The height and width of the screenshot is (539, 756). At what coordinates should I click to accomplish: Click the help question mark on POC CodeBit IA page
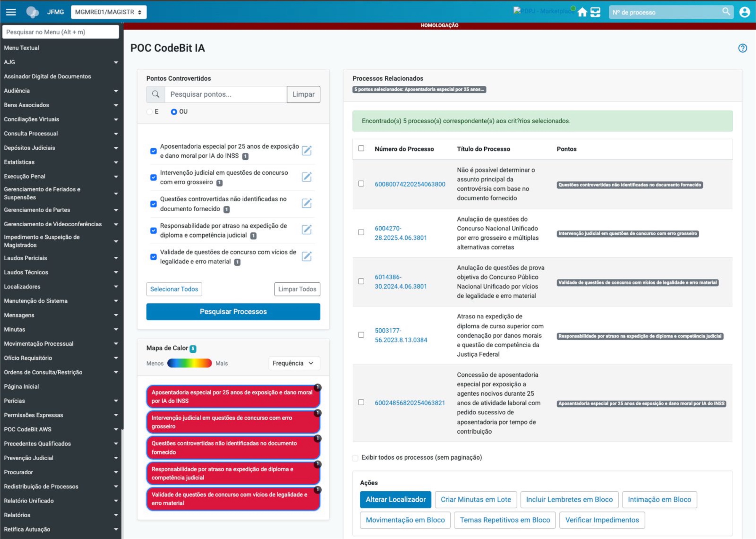743,49
